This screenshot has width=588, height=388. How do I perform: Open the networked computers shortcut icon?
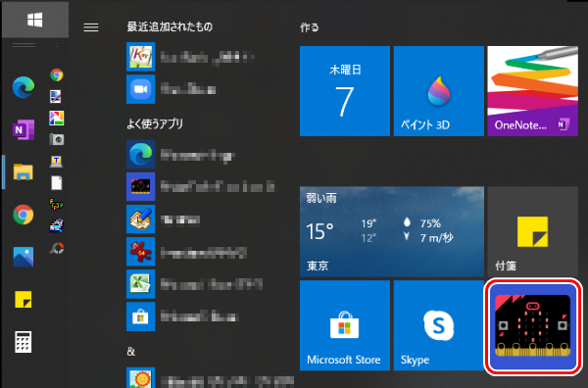click(x=57, y=226)
